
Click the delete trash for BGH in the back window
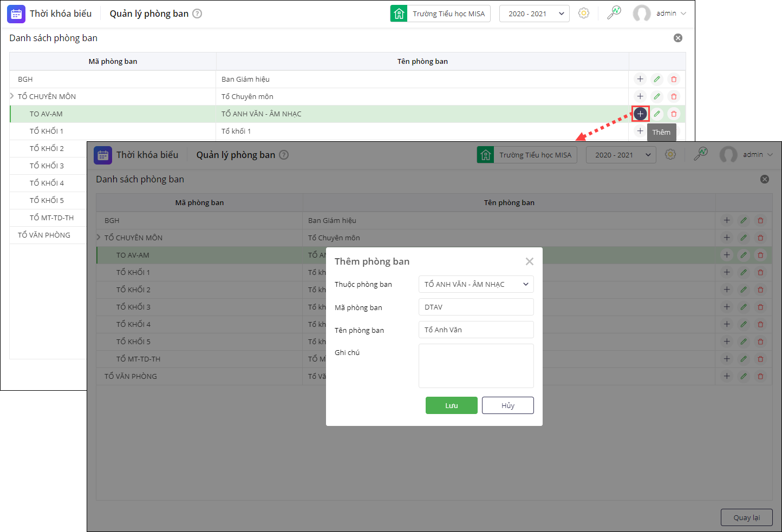[674, 79]
